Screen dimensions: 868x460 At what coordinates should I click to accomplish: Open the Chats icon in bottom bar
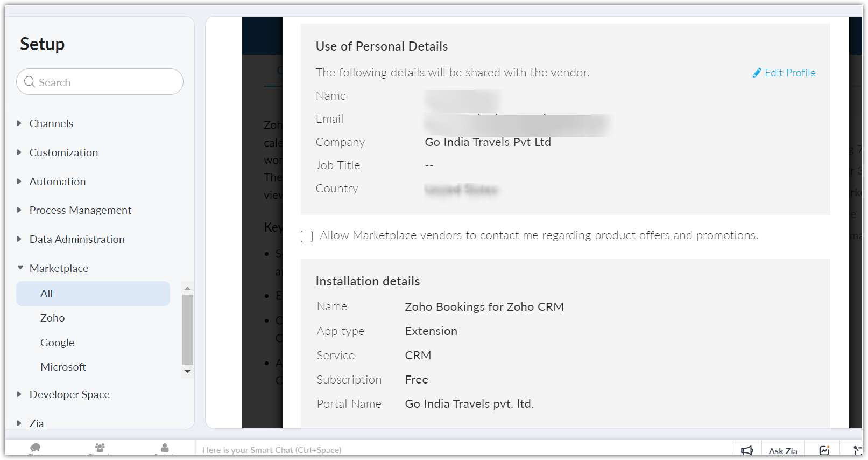point(36,448)
